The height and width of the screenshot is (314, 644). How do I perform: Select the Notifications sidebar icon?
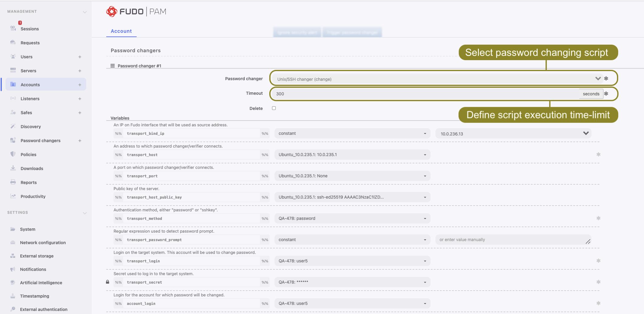point(13,269)
